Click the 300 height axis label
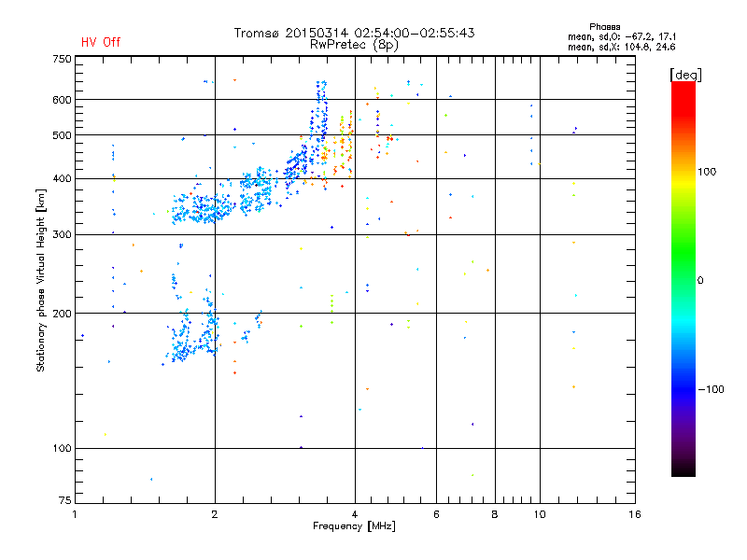The image size is (747, 560). (62, 235)
